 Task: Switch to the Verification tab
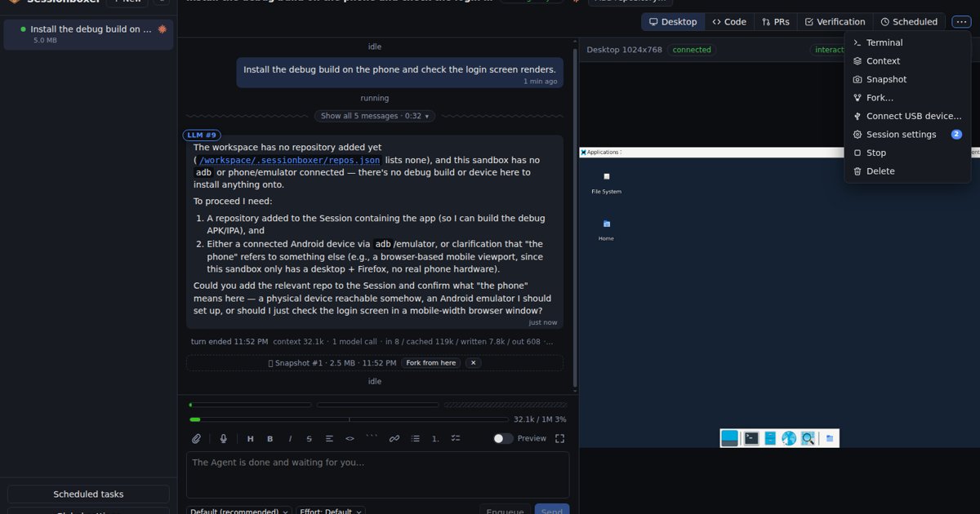835,22
